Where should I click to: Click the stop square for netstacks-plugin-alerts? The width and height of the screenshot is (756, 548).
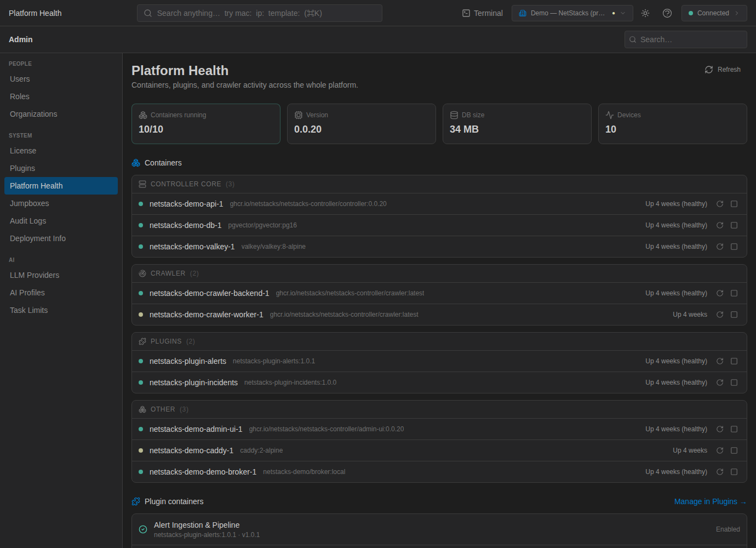(x=734, y=361)
